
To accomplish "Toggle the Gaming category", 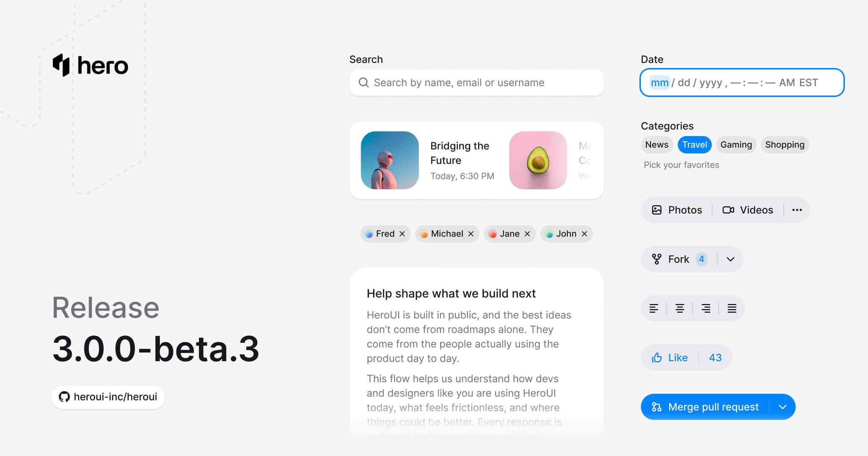I will click(736, 145).
